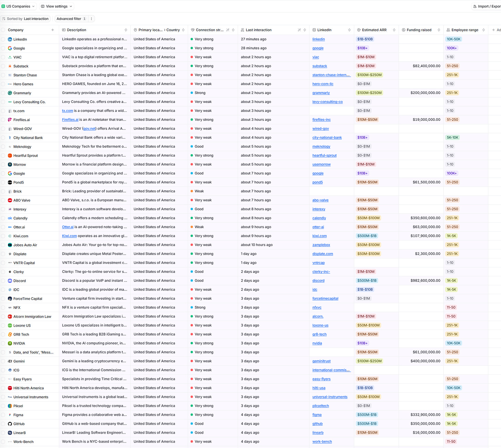Click the Calendly logo icon
501x448 pixels.
tap(10, 218)
